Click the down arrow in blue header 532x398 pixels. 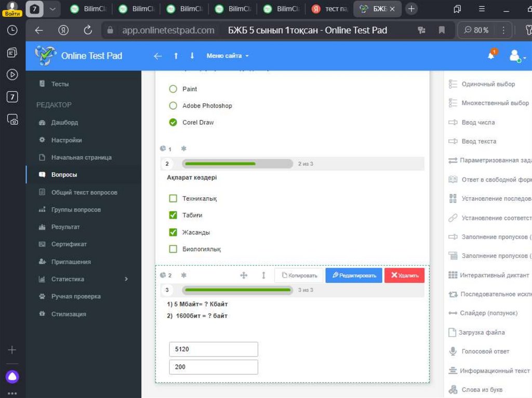[x=192, y=56]
